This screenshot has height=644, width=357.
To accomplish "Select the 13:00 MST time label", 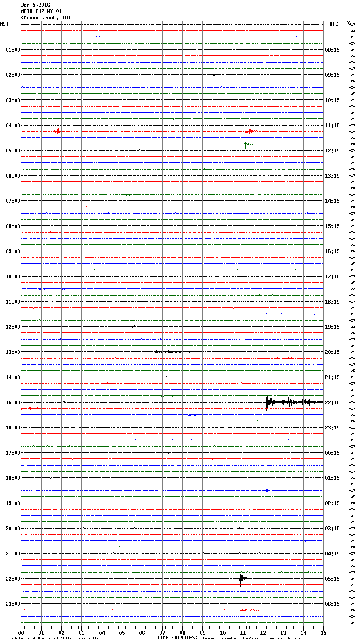I will click(x=13, y=352).
